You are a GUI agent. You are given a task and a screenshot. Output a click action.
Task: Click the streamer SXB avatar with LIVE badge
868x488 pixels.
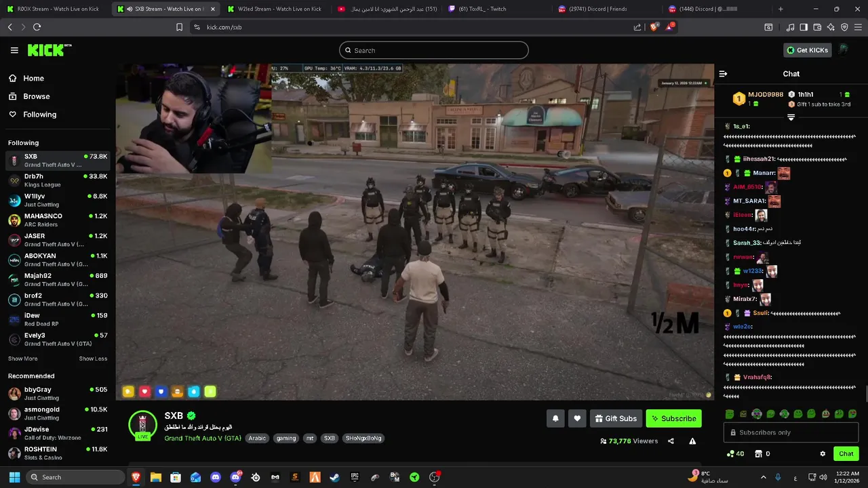[142, 425]
